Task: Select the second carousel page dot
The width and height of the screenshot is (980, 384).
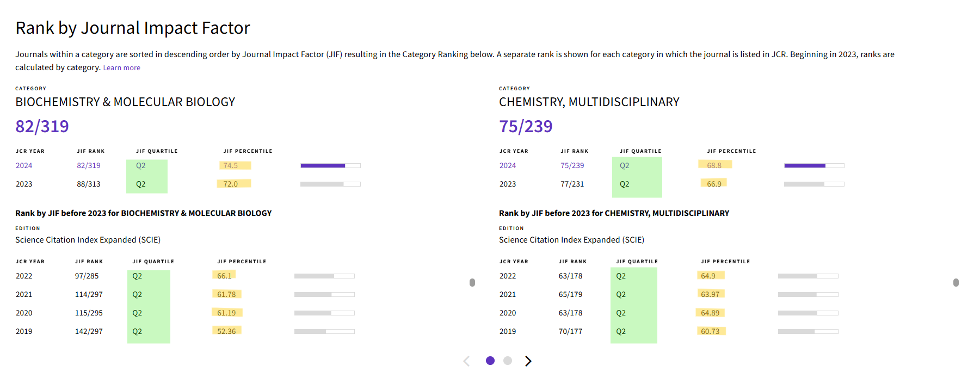Action: point(508,361)
